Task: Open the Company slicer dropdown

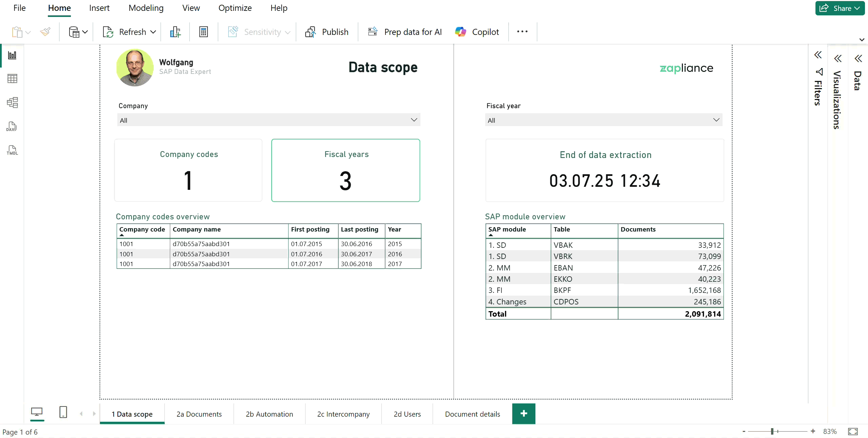Action: point(269,120)
